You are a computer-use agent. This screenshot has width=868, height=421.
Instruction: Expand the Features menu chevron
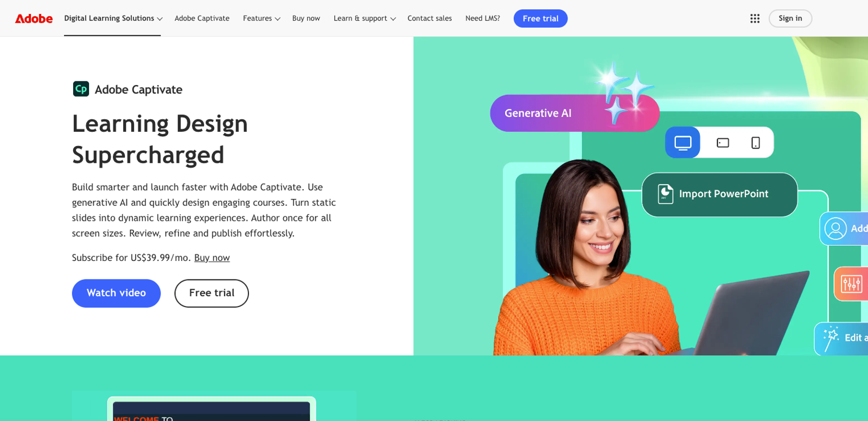click(x=277, y=19)
